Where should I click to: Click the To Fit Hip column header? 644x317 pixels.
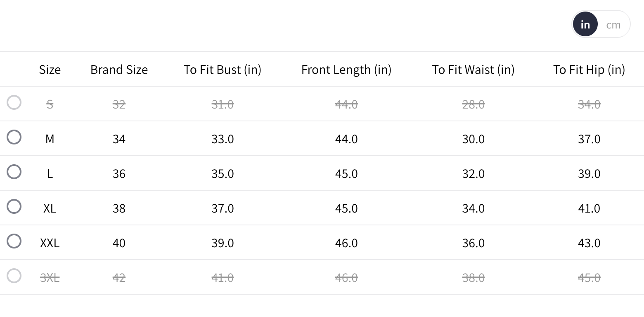point(589,69)
